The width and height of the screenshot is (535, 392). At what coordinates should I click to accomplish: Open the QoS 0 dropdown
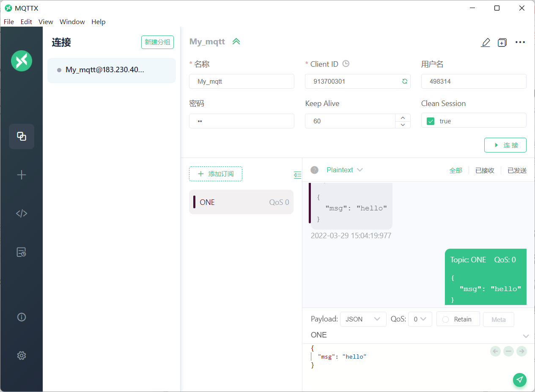pyautogui.click(x=420, y=319)
